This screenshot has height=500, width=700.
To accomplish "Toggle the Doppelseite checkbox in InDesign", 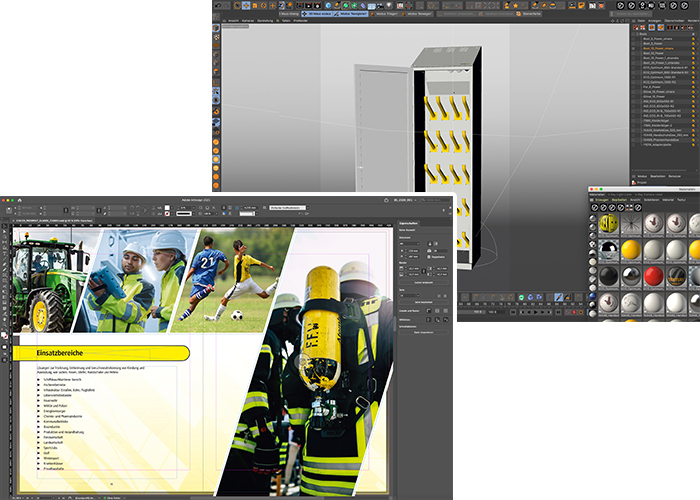I will tap(429, 257).
